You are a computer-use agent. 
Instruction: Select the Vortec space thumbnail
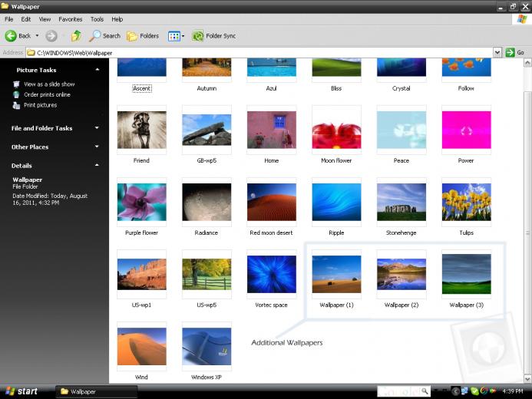pyautogui.click(x=272, y=274)
